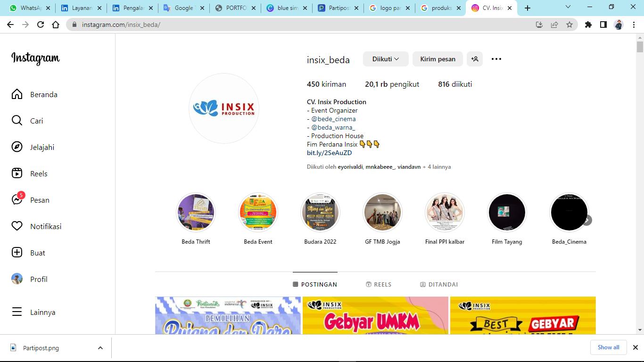Open the mnkabeee_ follower link
644x362 pixels.
[380, 167]
